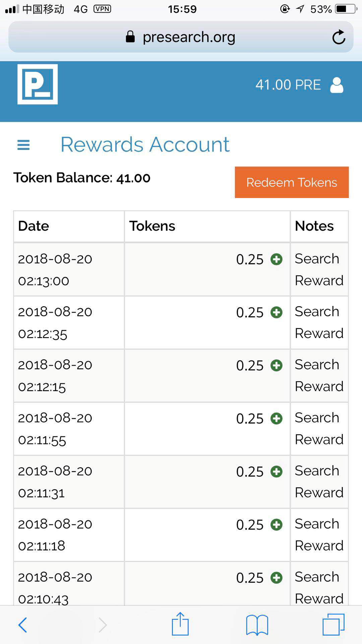Open Safari bookmarks book icon
The image size is (362, 644).
pos(257,625)
